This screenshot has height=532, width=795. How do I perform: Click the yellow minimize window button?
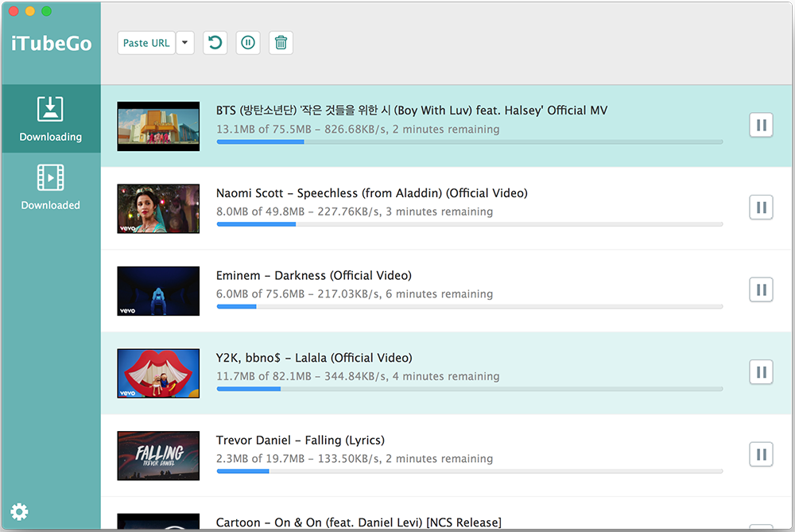coord(30,11)
